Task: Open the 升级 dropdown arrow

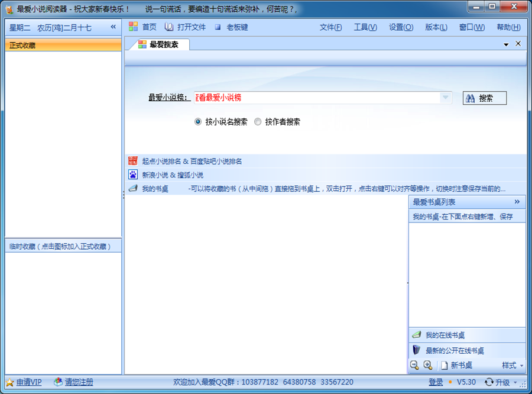Action: (x=515, y=383)
